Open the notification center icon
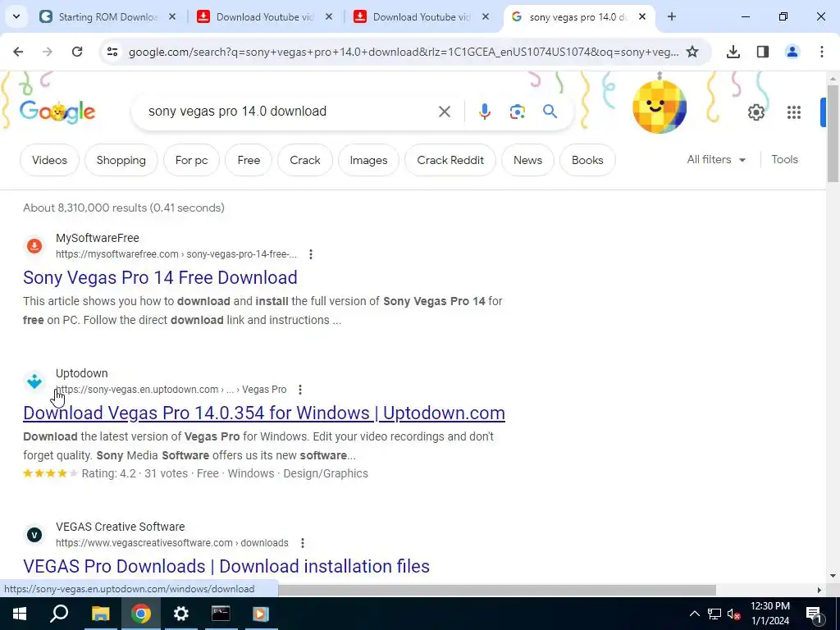Screen dimensions: 840x630 coord(814,614)
